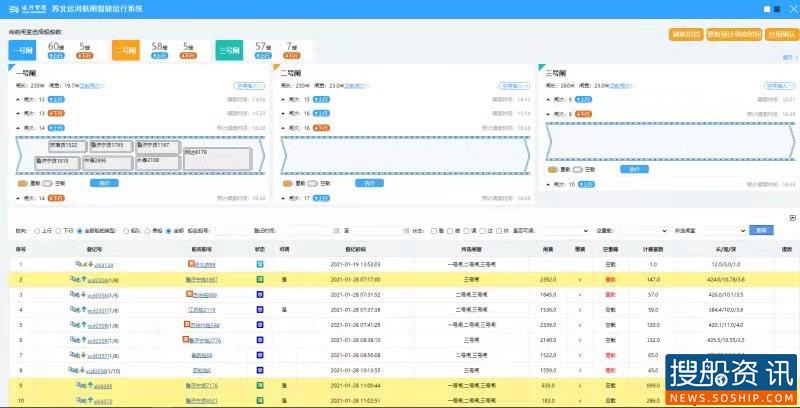Switch to the green 三号闸 tab

(x=229, y=50)
